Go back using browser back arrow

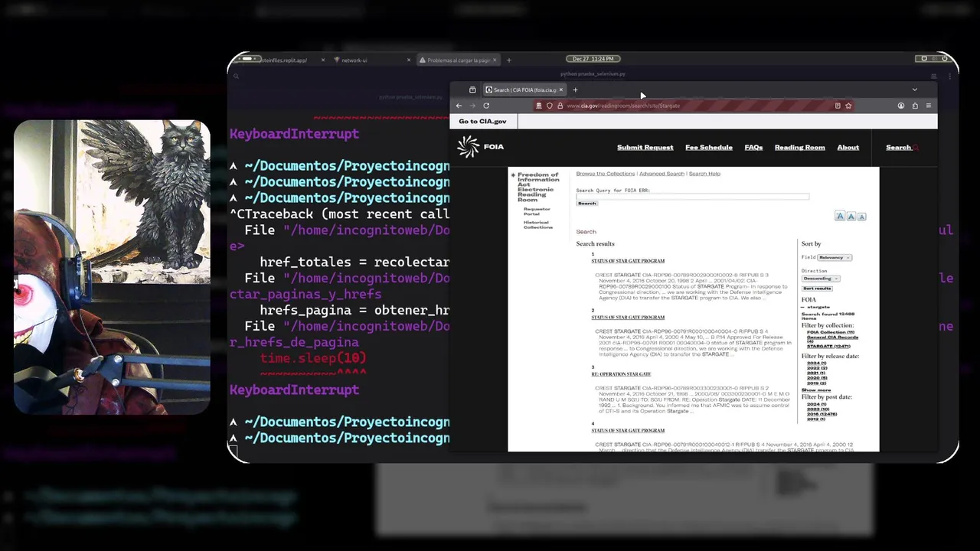coord(459,106)
